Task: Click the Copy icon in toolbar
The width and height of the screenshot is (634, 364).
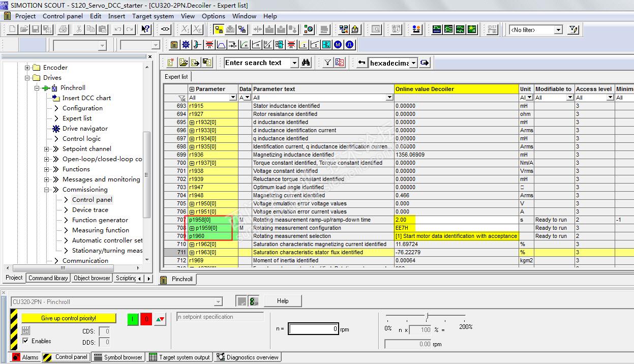Action: pyautogui.click(x=91, y=29)
